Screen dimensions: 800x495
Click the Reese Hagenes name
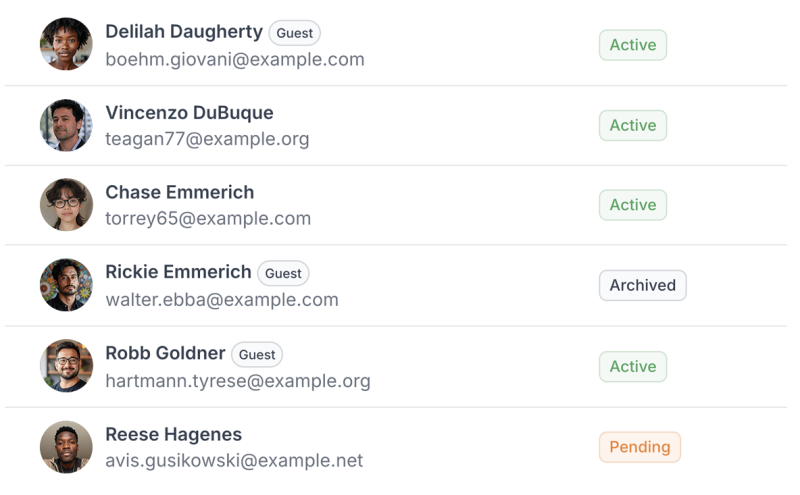[173, 435]
